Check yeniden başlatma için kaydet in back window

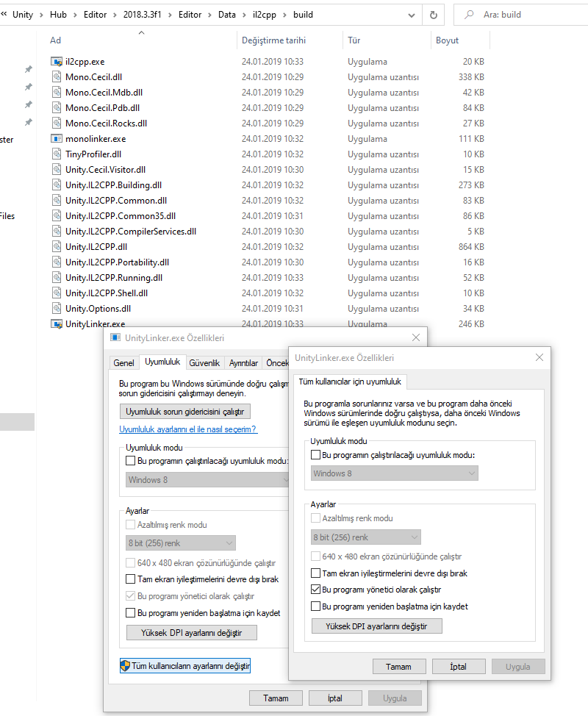click(x=131, y=613)
